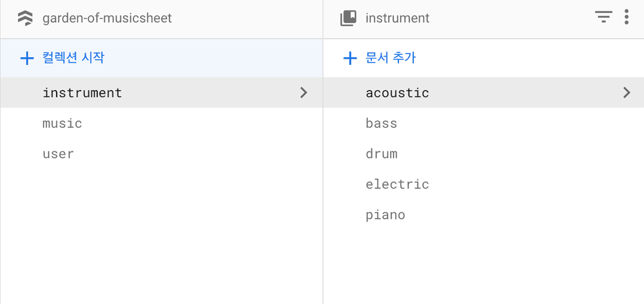
Task: Click the plus icon for 컬렉션 시작
Action: (x=27, y=58)
